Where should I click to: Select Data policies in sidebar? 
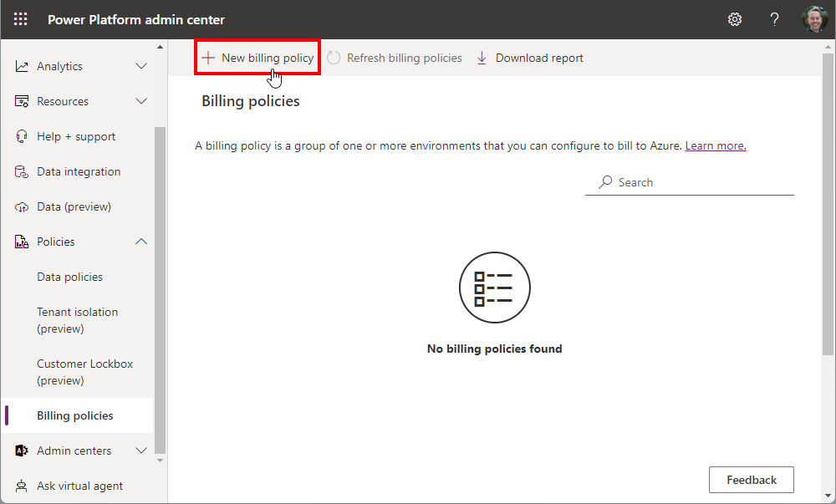tap(70, 277)
